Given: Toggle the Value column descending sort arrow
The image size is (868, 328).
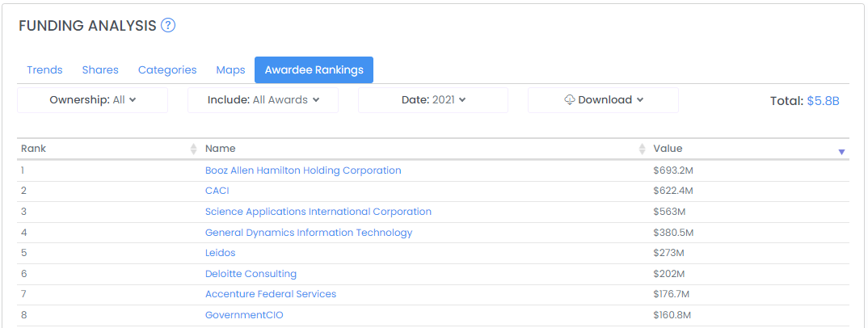Looking at the screenshot, I should coord(841,152).
